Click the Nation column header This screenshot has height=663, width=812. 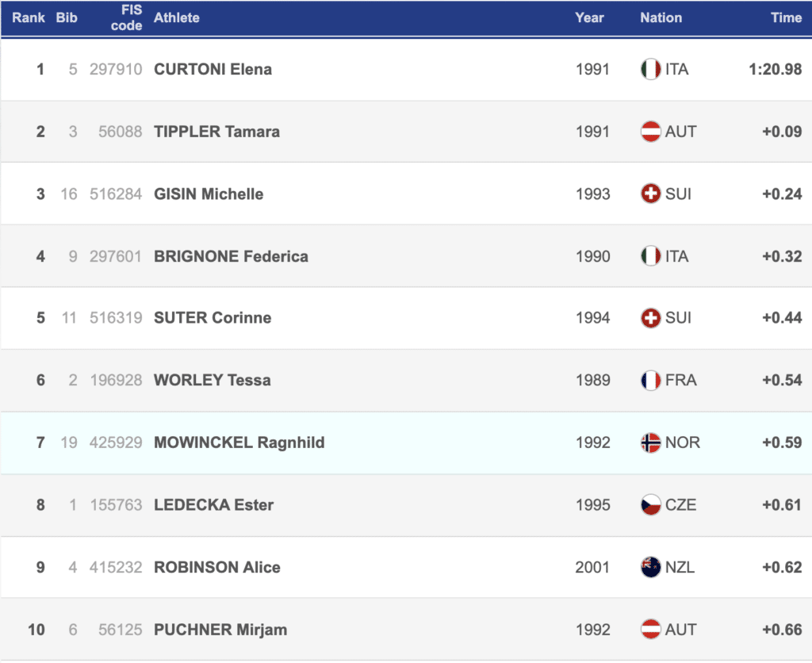click(x=661, y=17)
